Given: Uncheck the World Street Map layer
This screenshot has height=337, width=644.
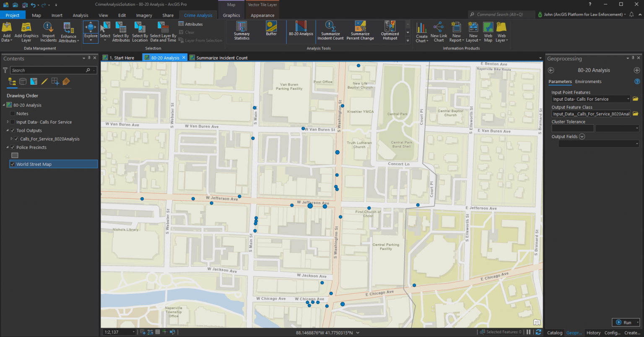Looking at the screenshot, I should pyautogui.click(x=12, y=164).
